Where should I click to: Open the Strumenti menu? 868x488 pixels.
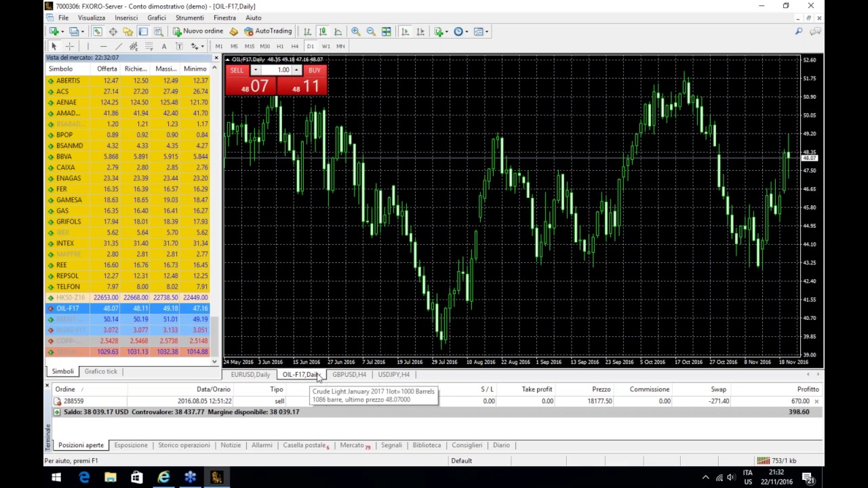(189, 18)
